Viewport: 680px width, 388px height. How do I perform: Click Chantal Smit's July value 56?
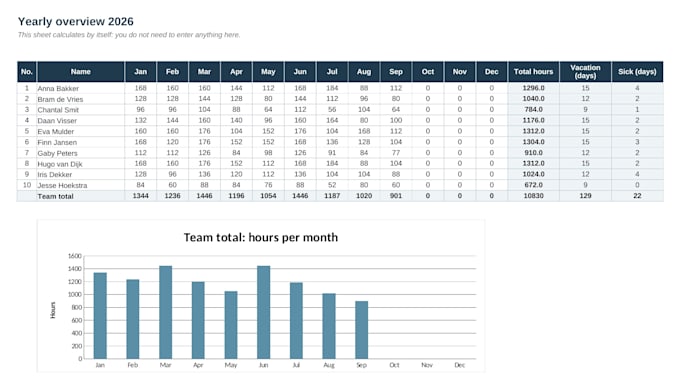click(332, 110)
